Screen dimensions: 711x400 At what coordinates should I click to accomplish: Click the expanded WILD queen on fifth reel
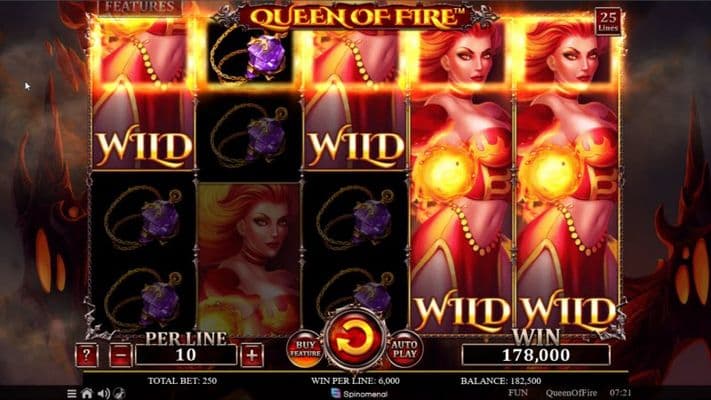pos(567,177)
